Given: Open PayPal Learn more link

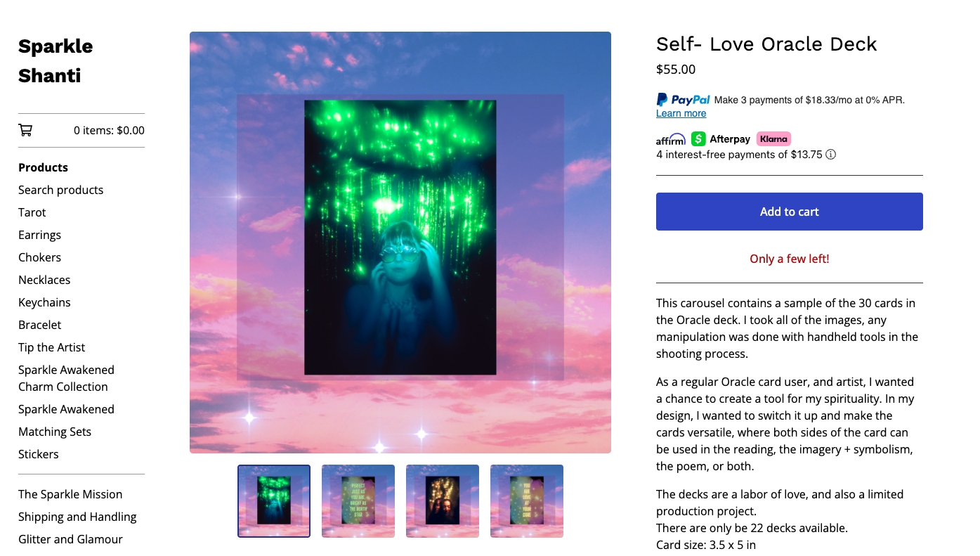Looking at the screenshot, I should coord(681,113).
